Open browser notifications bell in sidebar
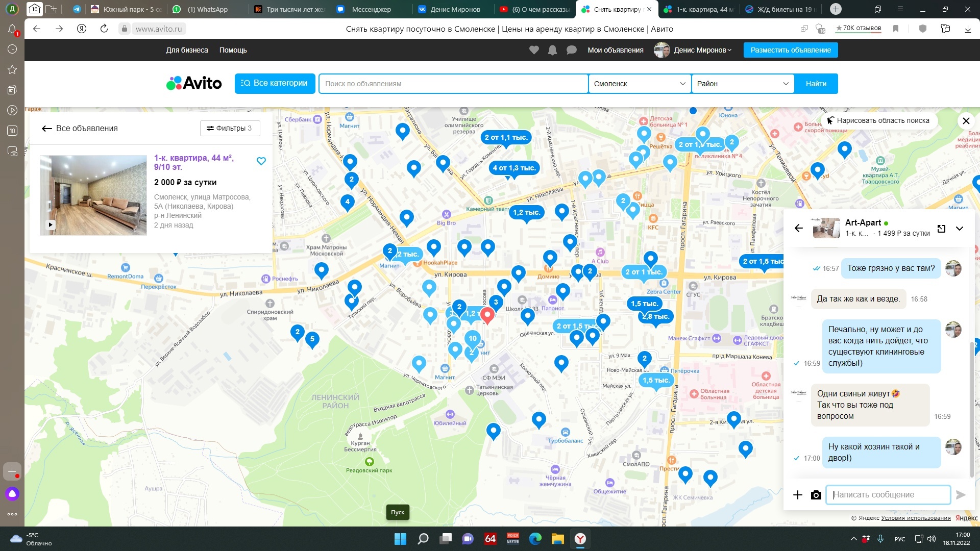 click(12, 30)
